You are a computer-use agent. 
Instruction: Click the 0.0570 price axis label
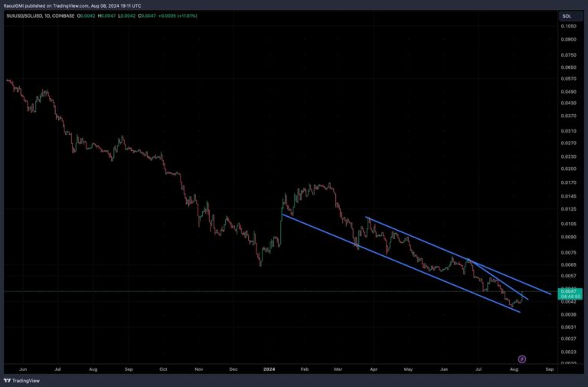pyautogui.click(x=569, y=79)
